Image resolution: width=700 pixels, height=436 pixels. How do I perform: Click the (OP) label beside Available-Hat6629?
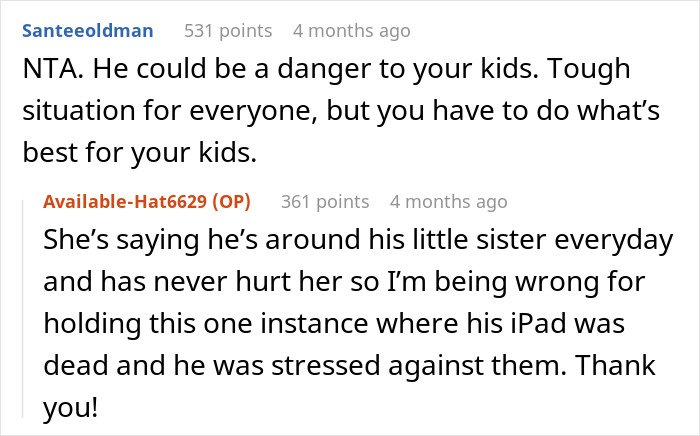pyautogui.click(x=229, y=202)
